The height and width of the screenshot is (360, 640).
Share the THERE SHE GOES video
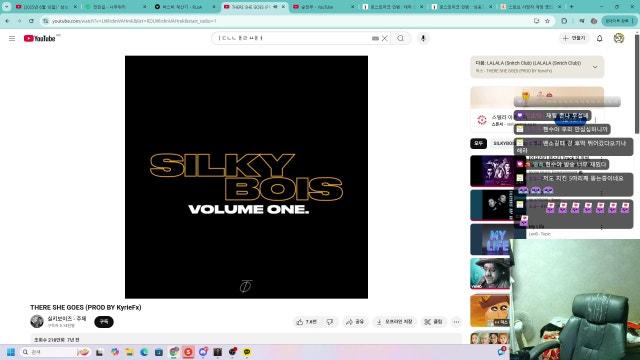click(355, 322)
